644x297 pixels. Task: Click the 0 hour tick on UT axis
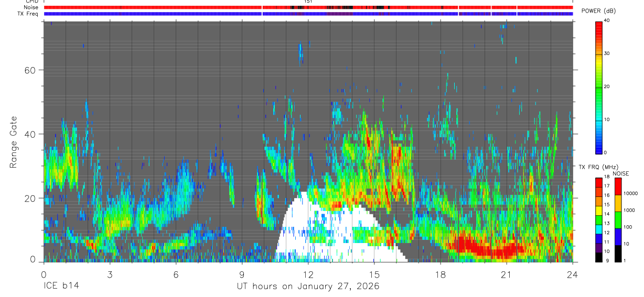click(x=44, y=274)
